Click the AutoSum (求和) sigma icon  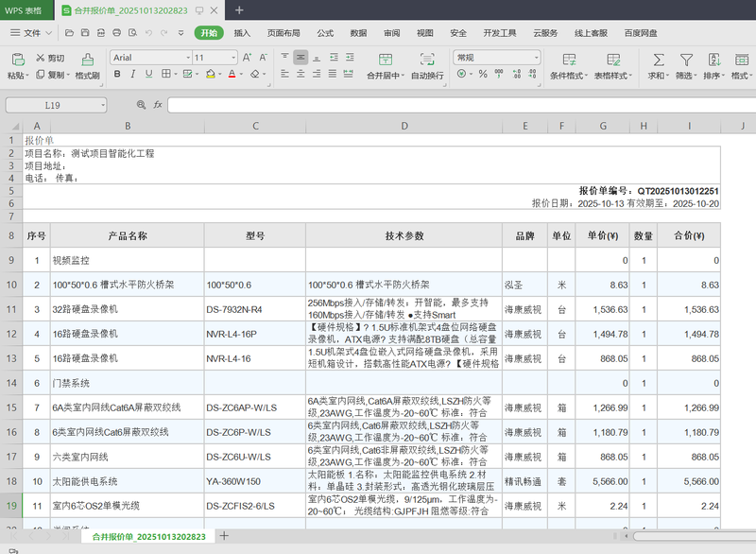pos(658,60)
